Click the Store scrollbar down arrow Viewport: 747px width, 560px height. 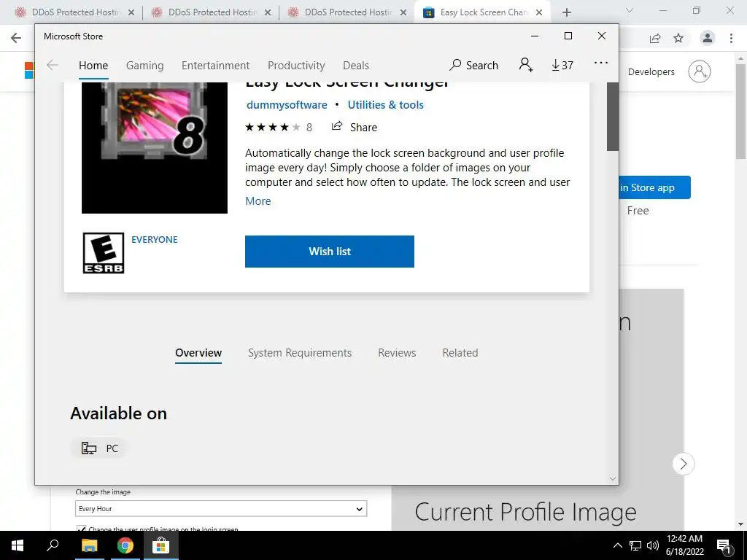point(613,478)
